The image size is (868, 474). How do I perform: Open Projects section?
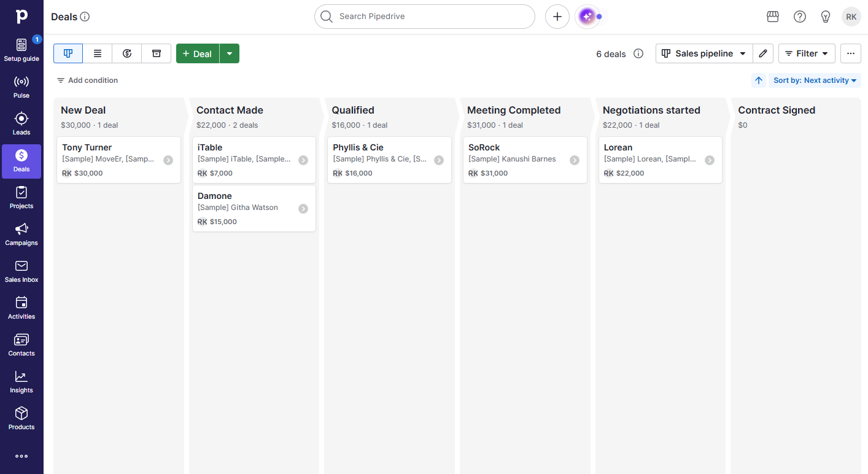coord(21,198)
